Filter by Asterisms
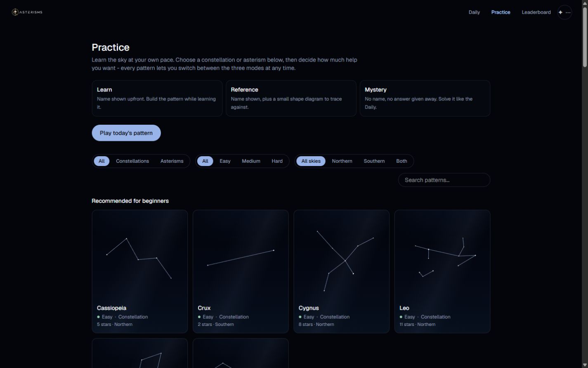The image size is (588, 368). [x=172, y=161]
